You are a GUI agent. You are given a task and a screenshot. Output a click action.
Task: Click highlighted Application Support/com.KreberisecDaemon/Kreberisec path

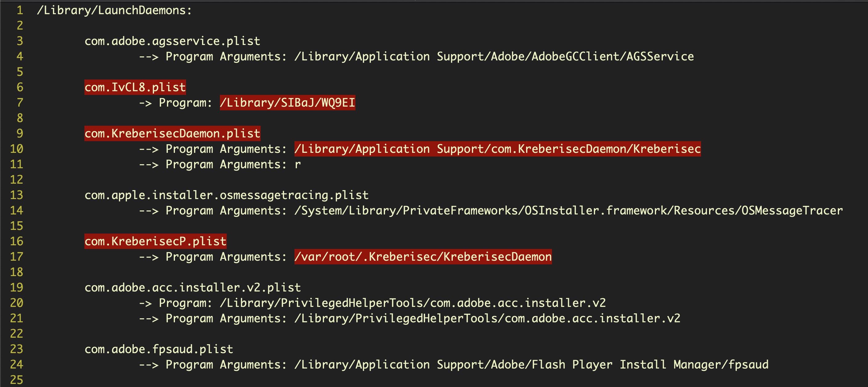coord(497,149)
